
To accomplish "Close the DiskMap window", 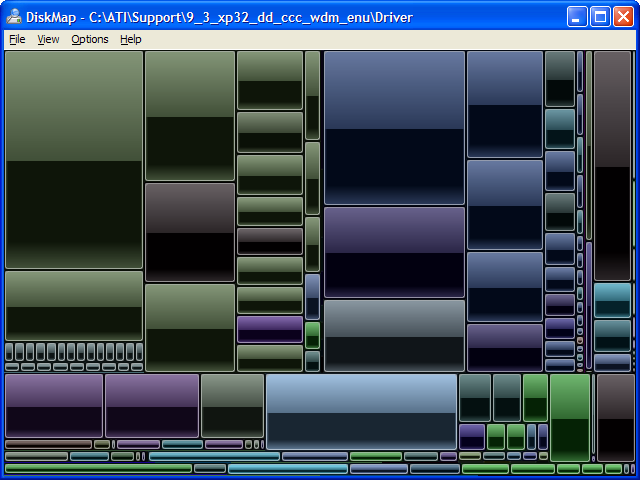I will [x=623, y=16].
